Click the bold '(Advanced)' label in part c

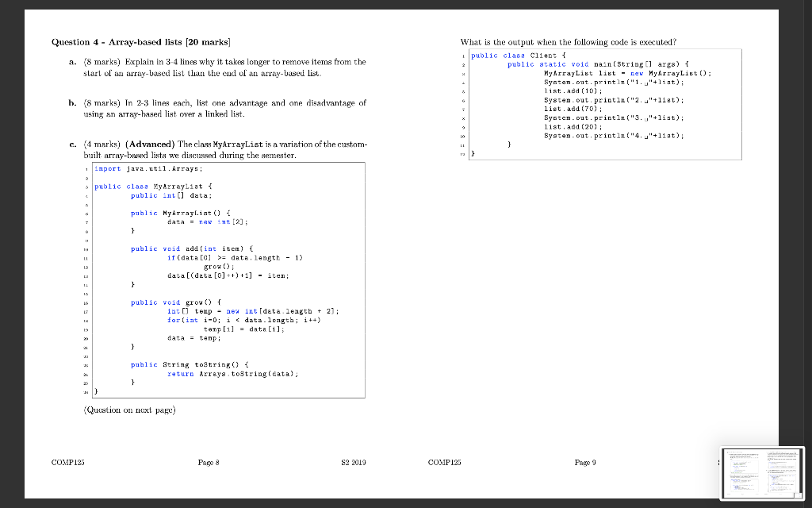[x=150, y=144]
